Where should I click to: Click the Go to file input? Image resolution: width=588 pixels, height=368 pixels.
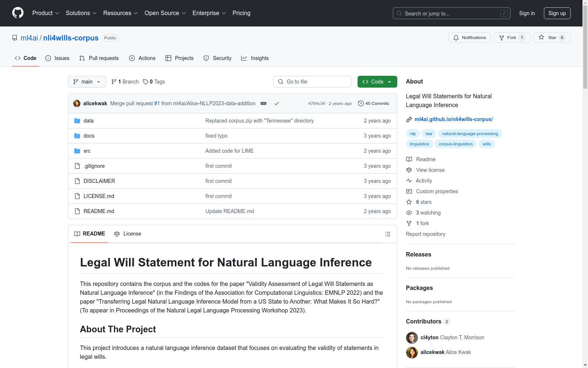pos(312,82)
